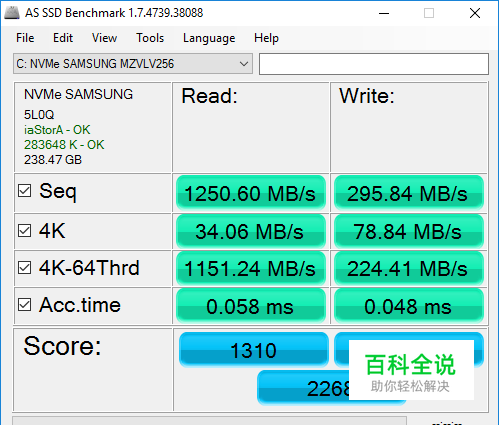
Task: Toggle the Acc.time test checkbox
Action: coord(25,305)
